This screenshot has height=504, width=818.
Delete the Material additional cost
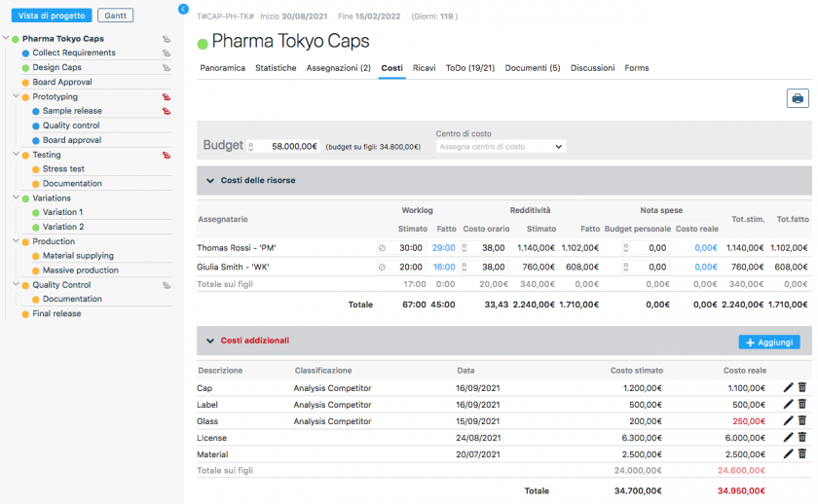802,454
